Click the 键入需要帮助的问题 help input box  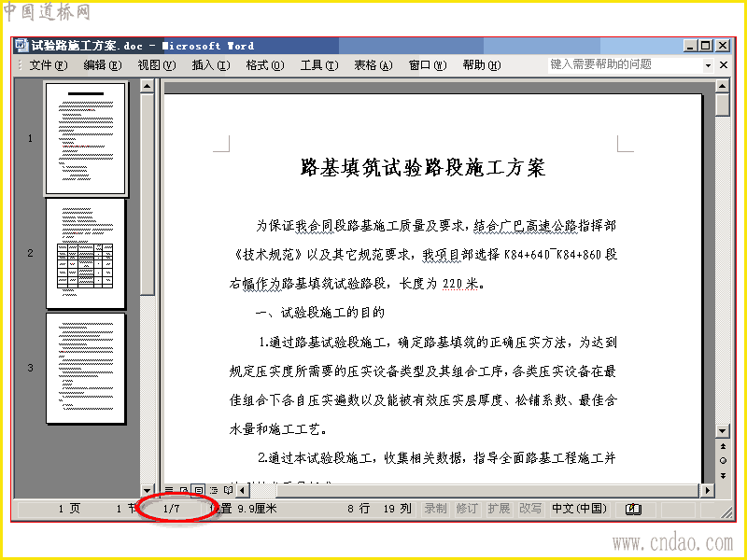(x=626, y=64)
